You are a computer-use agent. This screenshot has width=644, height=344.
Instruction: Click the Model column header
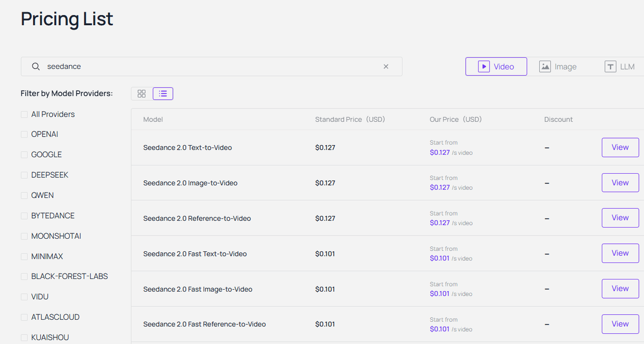tap(153, 119)
